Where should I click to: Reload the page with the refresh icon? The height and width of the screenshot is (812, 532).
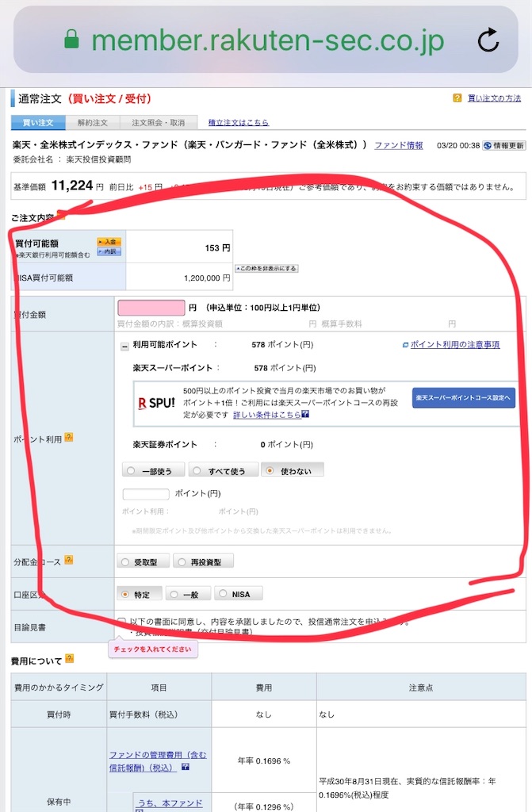pos(488,40)
